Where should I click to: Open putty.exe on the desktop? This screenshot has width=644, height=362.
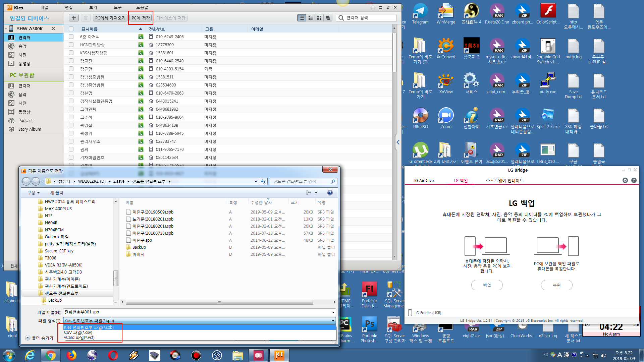[x=548, y=83]
